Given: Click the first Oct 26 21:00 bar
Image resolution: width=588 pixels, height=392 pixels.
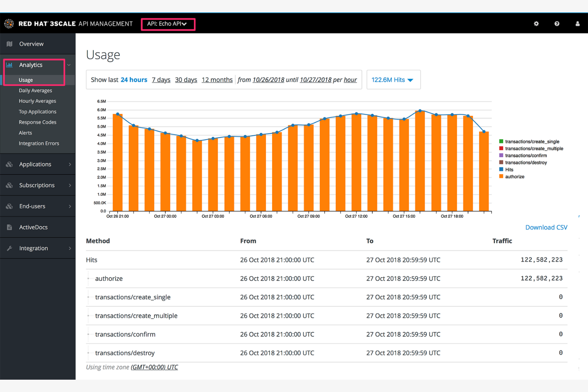Looking at the screenshot, I should tap(118, 163).
